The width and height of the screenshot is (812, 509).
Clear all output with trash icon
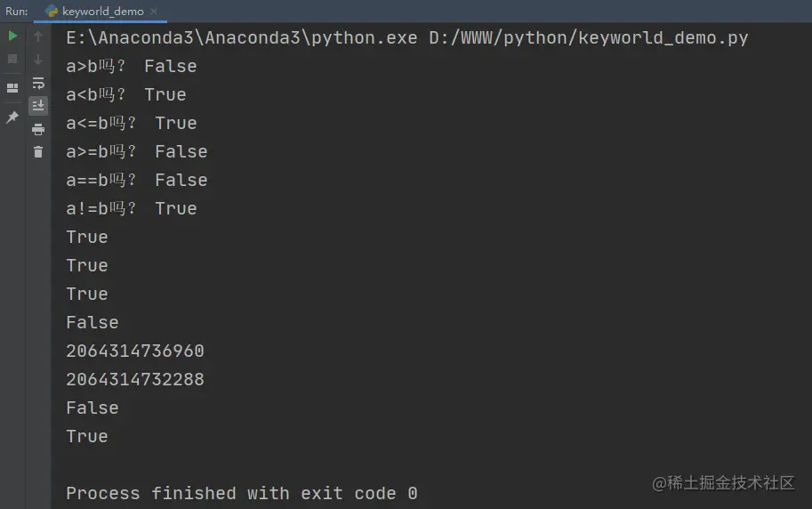tap(38, 152)
